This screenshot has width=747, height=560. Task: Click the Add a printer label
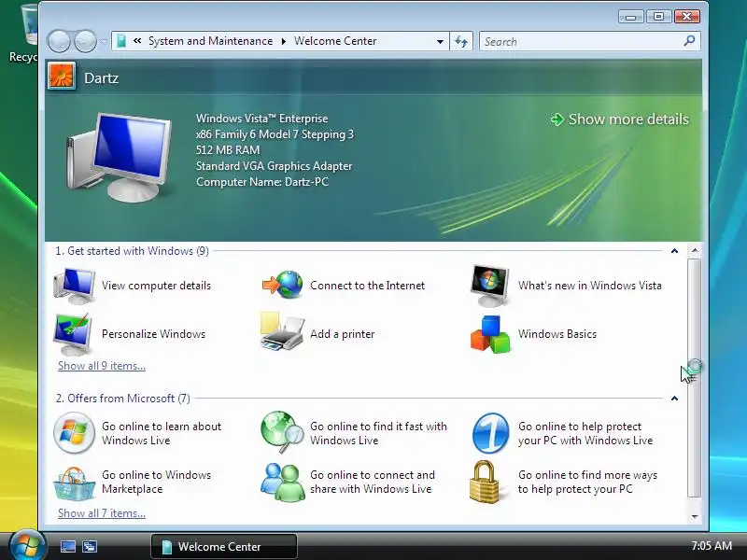(342, 334)
